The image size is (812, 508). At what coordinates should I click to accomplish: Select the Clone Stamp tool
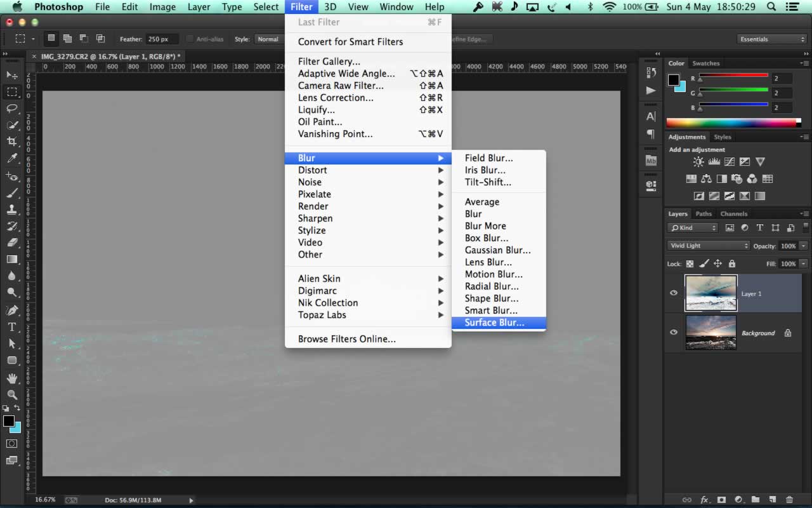[x=11, y=210]
